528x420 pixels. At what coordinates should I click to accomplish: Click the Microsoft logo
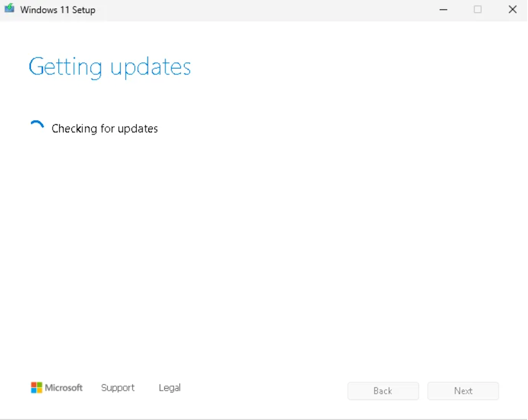point(57,388)
